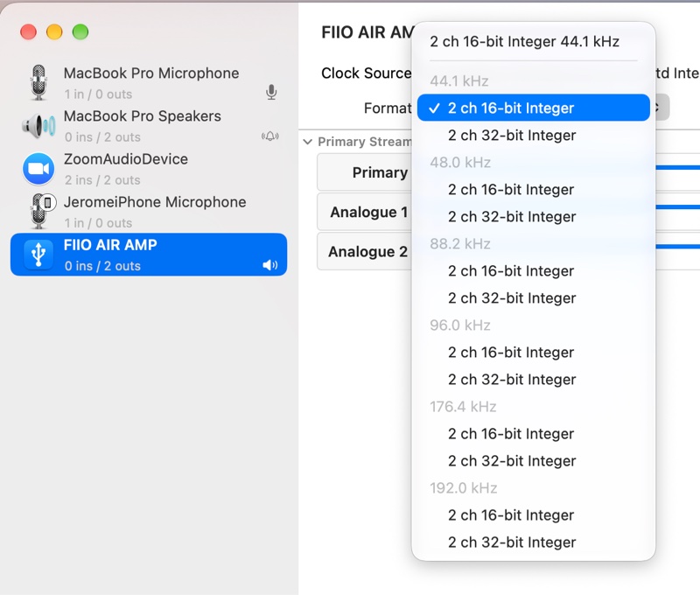Choose 48.0 kHz 2 ch 16-bit Integer
Viewport: 700px width, 595px height.
(534, 189)
